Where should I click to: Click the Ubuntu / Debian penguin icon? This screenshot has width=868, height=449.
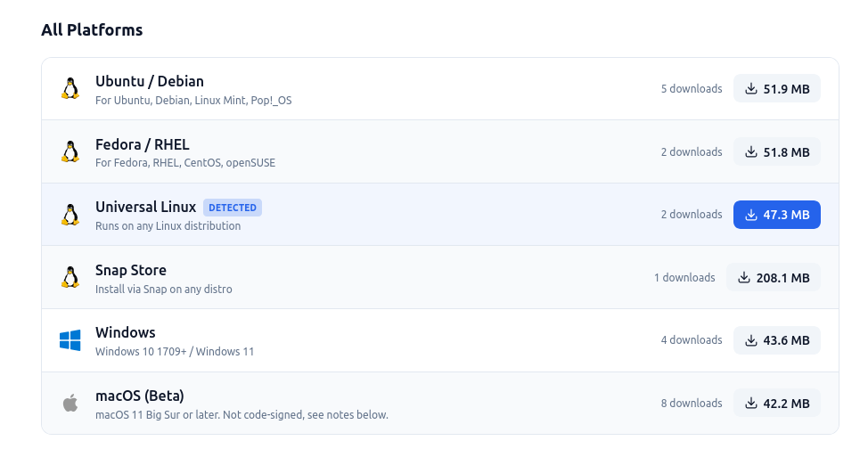[70, 89]
